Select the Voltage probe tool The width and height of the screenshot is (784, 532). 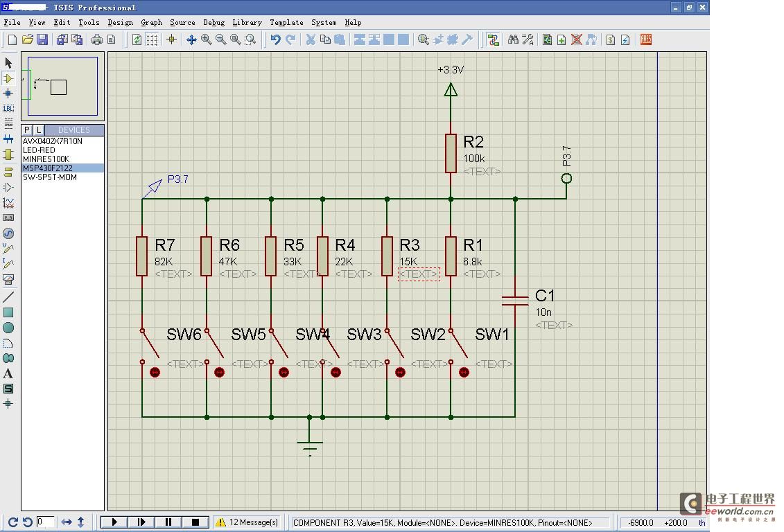8,248
